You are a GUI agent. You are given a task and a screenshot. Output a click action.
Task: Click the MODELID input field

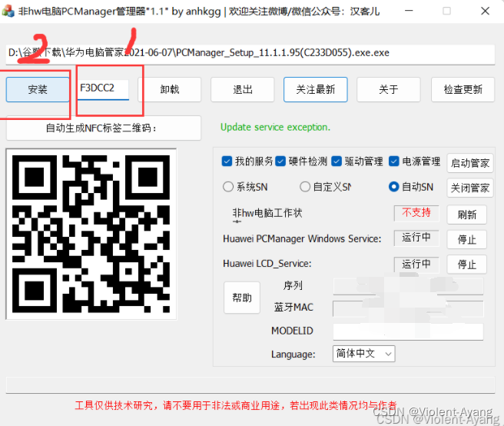point(408,331)
